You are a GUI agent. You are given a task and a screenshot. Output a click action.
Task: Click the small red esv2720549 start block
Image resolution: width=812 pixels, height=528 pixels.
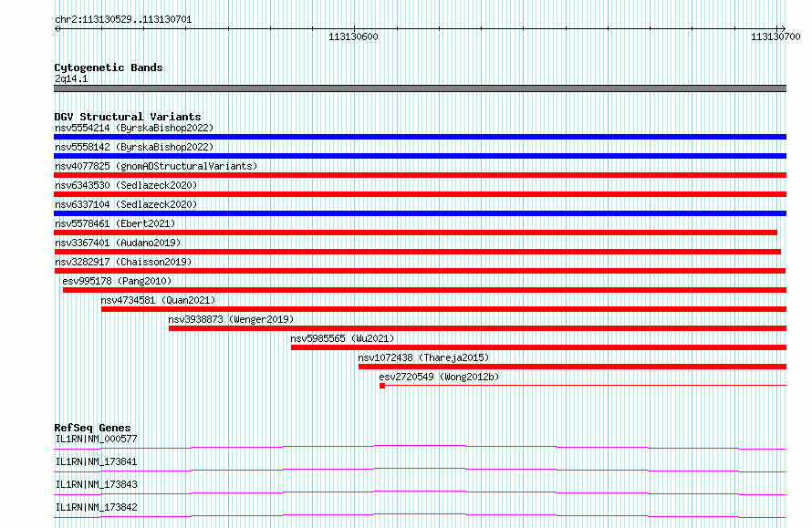[382, 386]
